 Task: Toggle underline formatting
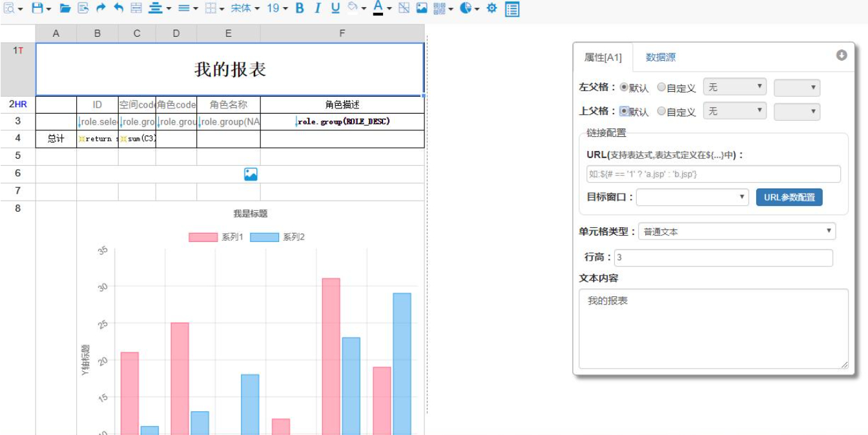coord(335,8)
